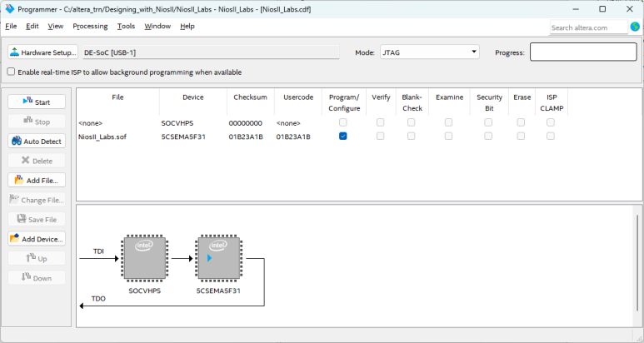Click the Programmer app icon in title bar

[x=9, y=8]
